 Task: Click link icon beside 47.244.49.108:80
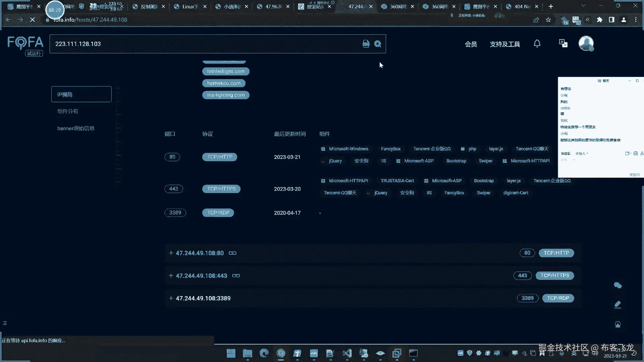(x=232, y=253)
